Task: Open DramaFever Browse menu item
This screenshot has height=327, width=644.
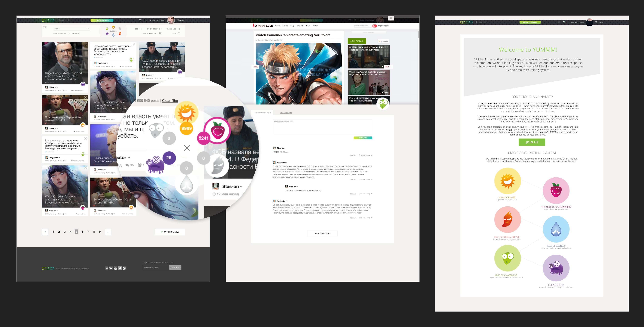Action: pos(277,26)
